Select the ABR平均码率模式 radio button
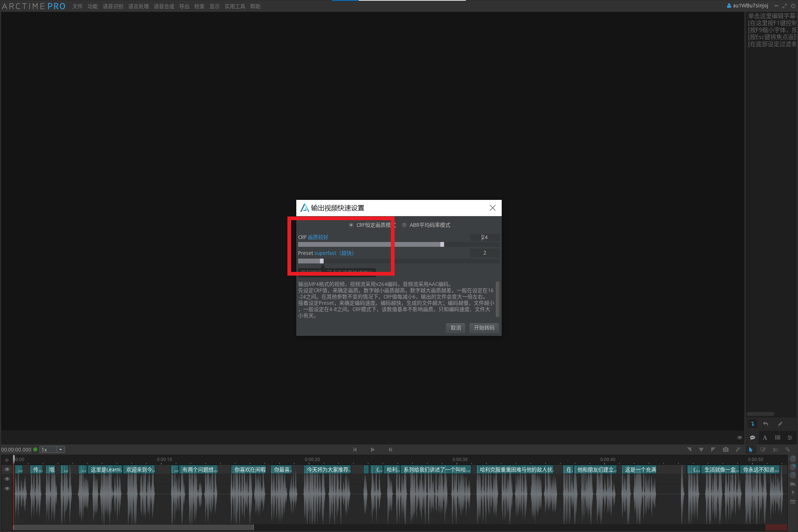Screen dimensions: 798x532 point(404,225)
